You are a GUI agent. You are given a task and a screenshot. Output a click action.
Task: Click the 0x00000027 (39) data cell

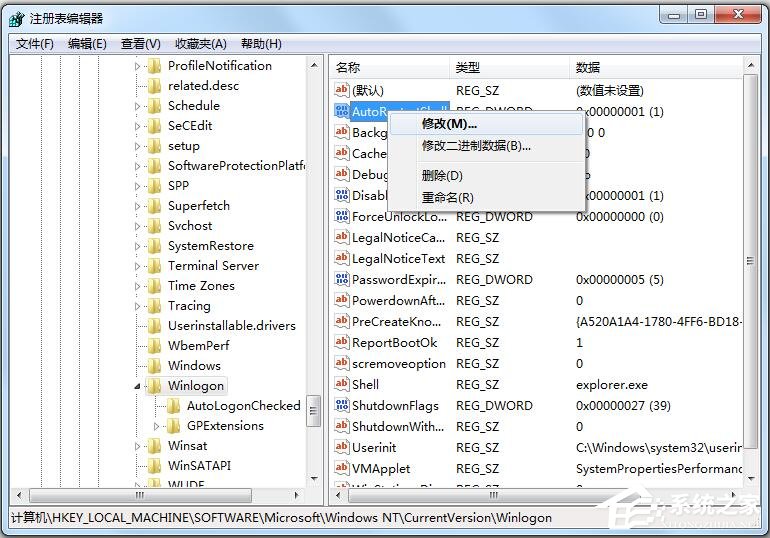tap(623, 406)
